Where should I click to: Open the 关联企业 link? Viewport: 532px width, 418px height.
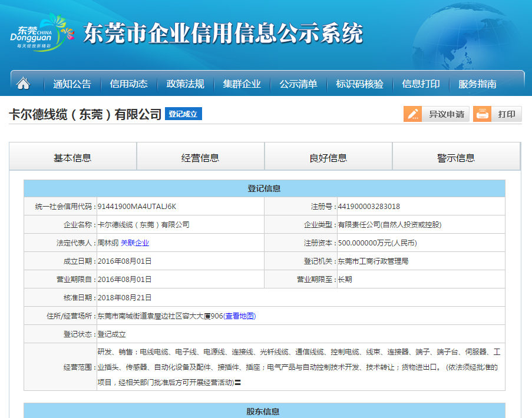click(135, 243)
